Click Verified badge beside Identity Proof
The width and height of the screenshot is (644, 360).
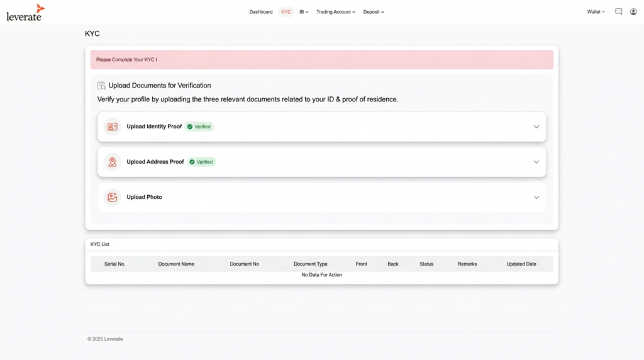click(x=199, y=127)
